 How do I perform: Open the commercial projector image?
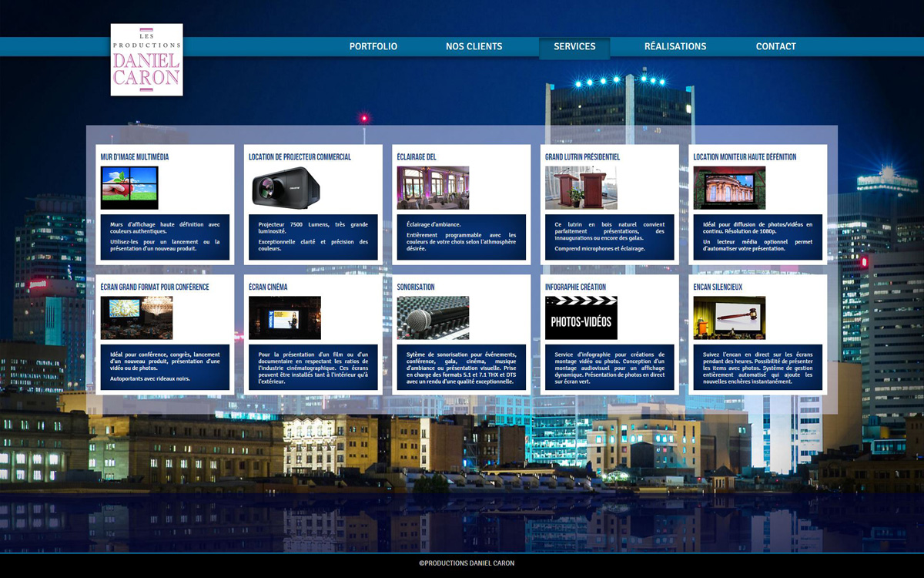(x=285, y=188)
